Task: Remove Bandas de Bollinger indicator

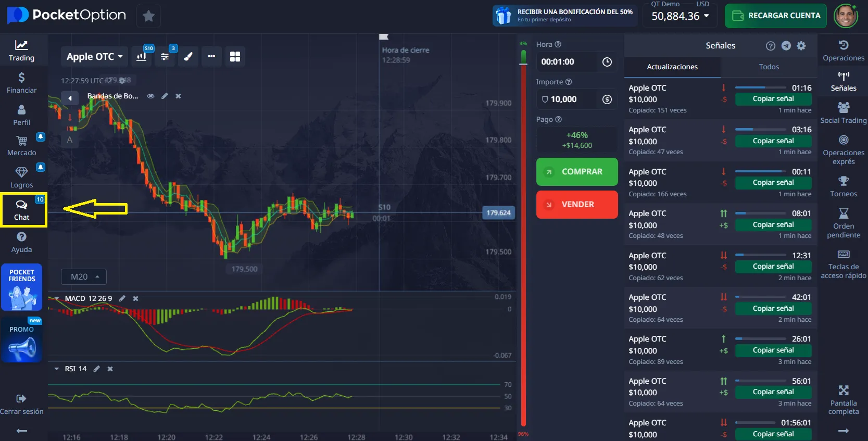Action: (178, 96)
